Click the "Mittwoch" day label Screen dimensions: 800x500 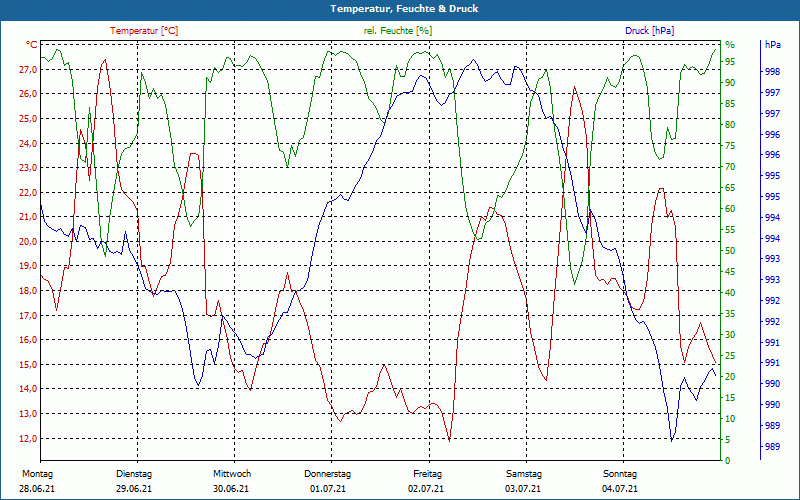click(x=232, y=474)
